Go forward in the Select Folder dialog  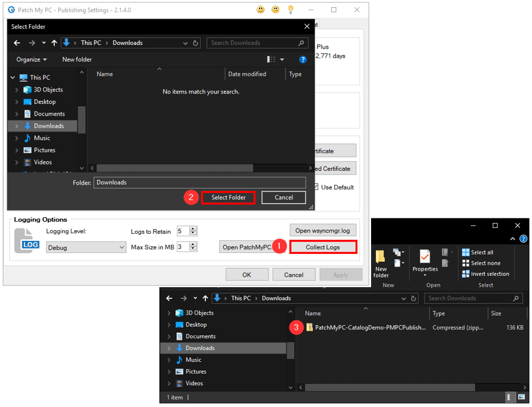[32, 43]
